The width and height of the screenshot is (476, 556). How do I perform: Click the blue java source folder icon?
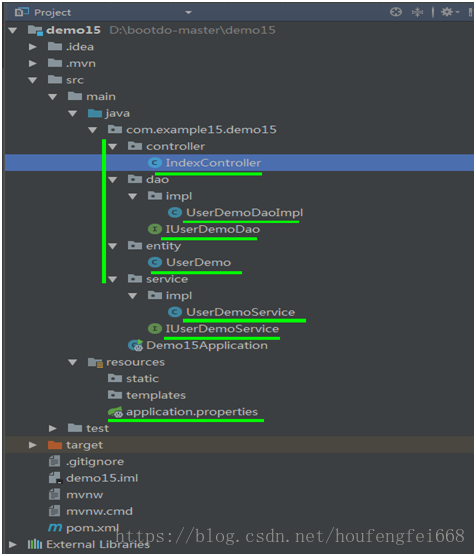click(95, 113)
